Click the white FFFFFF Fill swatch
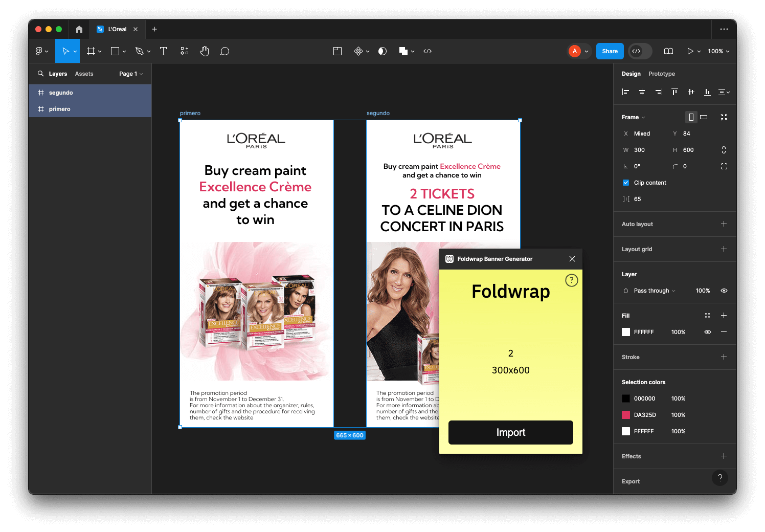765x532 pixels. click(626, 332)
